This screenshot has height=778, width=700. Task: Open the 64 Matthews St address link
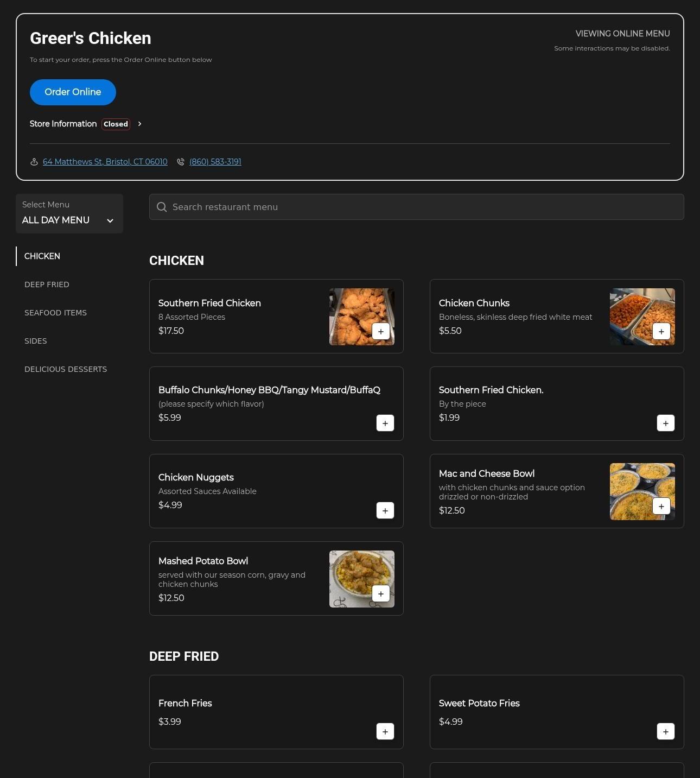105,162
